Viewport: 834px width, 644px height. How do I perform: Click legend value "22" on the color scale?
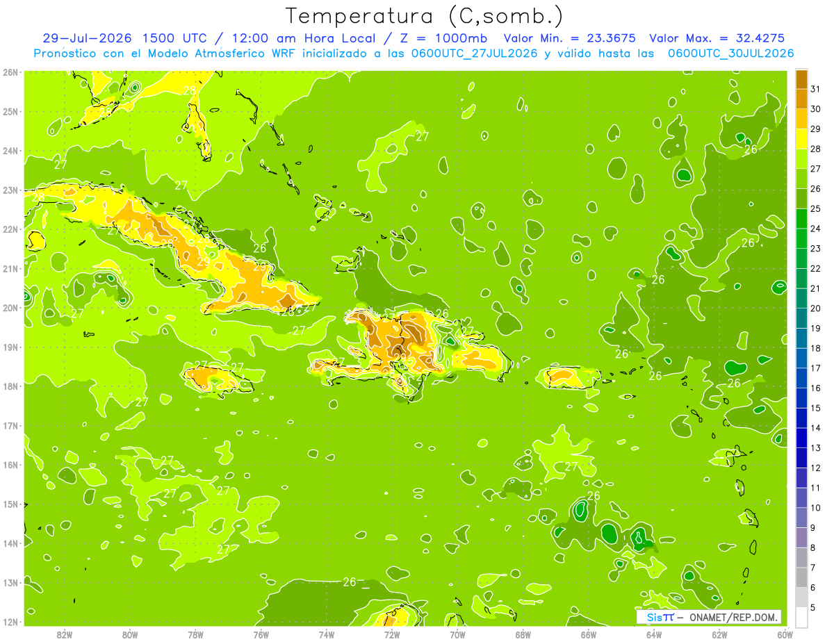(x=816, y=268)
